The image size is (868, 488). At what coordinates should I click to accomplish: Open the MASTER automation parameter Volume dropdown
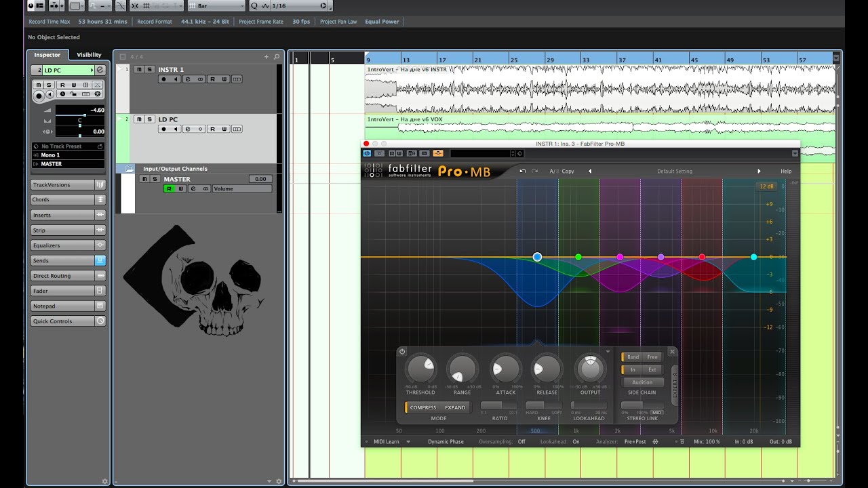coord(242,188)
